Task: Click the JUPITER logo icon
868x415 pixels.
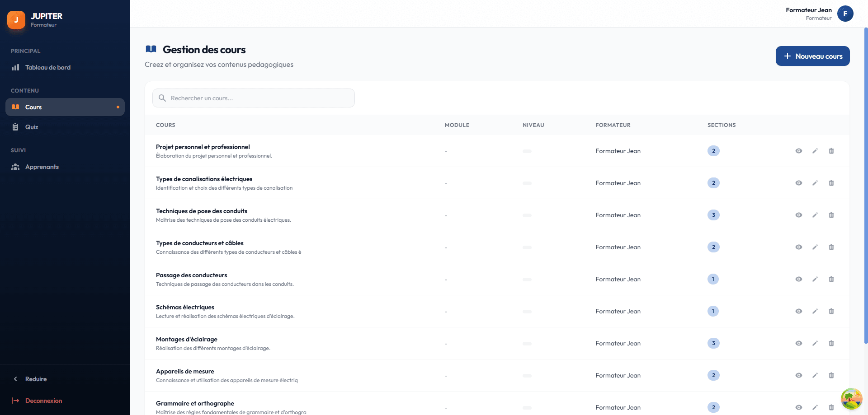Action: (x=16, y=20)
